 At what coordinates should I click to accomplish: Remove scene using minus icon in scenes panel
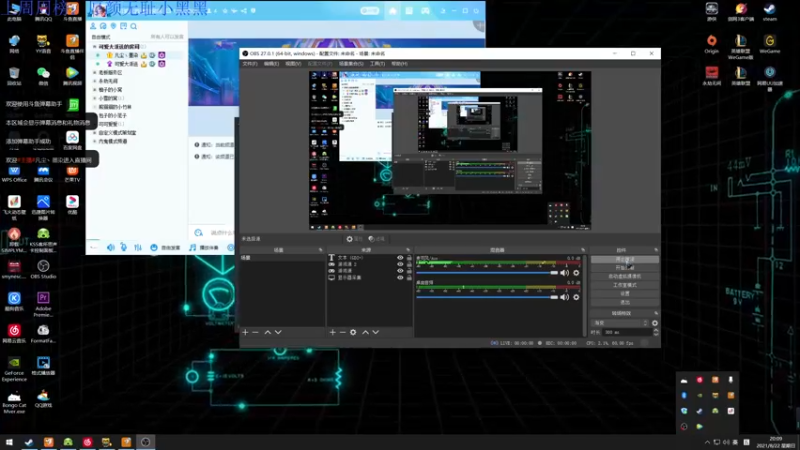pos(256,332)
